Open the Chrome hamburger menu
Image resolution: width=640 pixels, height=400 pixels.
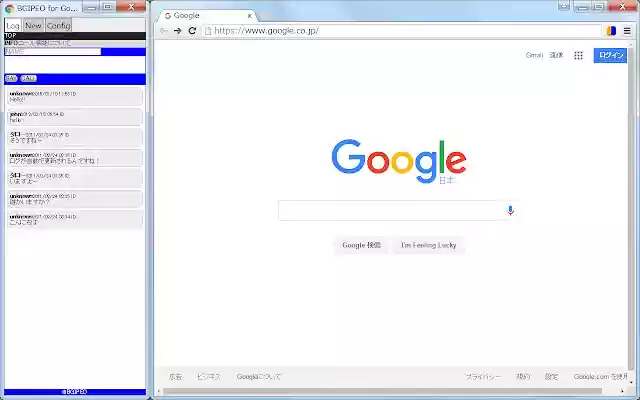point(627,31)
